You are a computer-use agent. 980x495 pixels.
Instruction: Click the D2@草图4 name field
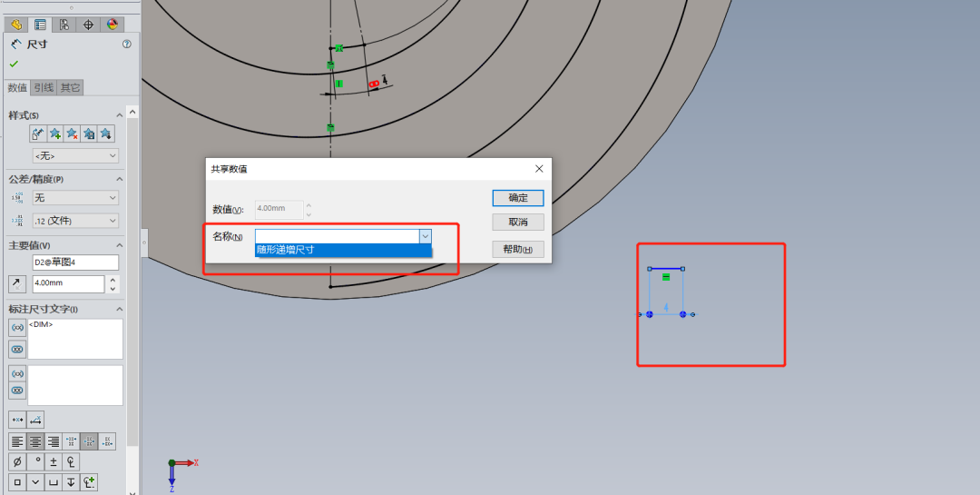75,262
